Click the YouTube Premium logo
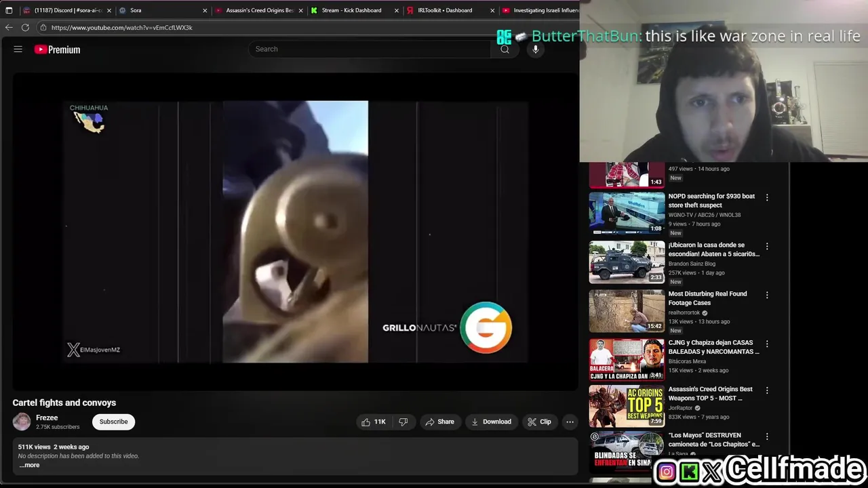 point(58,49)
